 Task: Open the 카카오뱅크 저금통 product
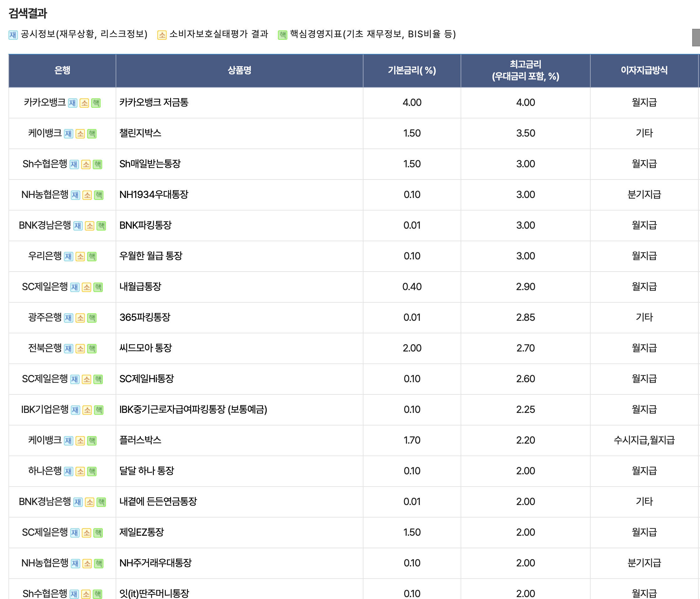[154, 102]
